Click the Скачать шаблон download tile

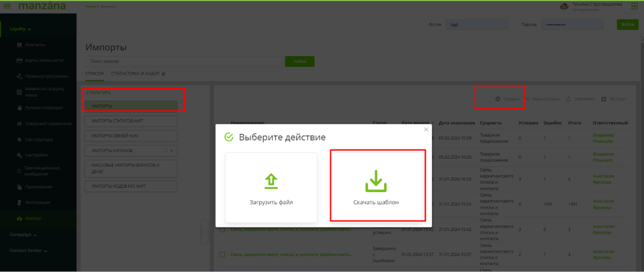(x=377, y=185)
